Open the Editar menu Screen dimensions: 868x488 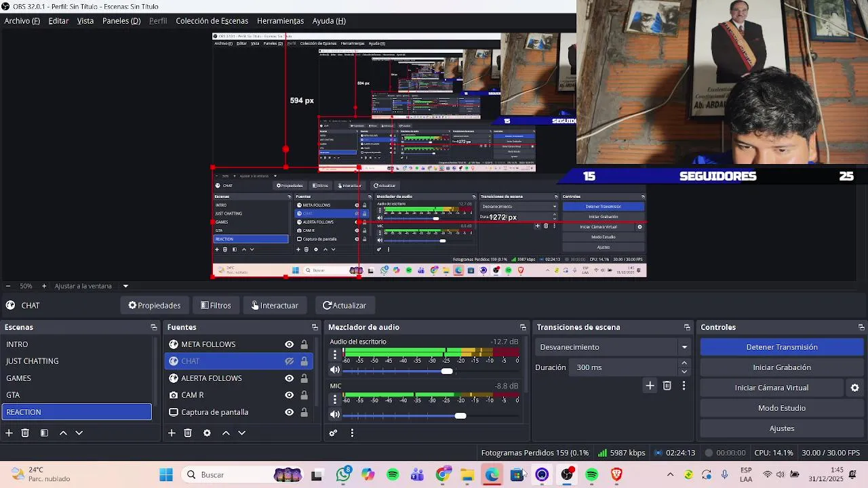58,21
